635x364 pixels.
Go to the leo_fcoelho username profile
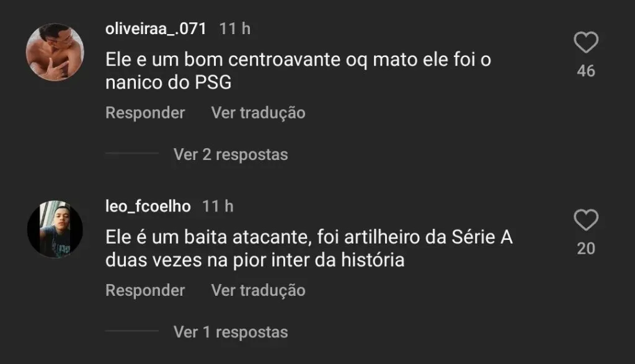[x=148, y=206]
